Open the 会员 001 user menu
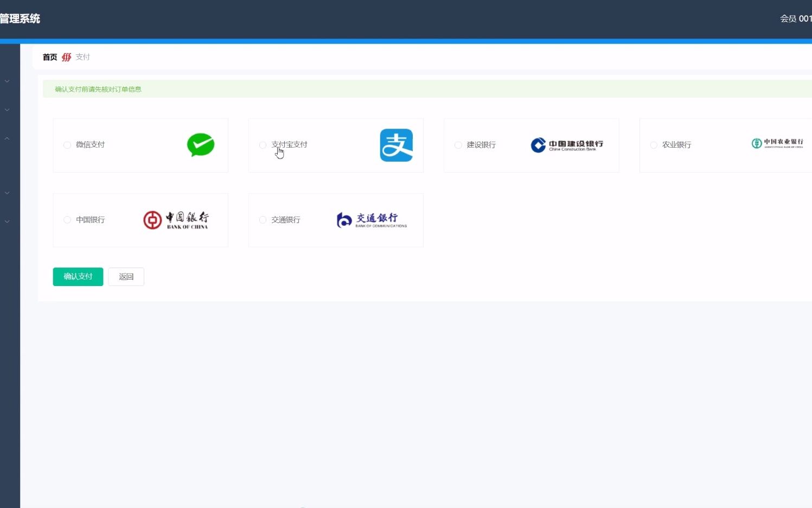Viewport: 812px width, 508px height. [796, 18]
